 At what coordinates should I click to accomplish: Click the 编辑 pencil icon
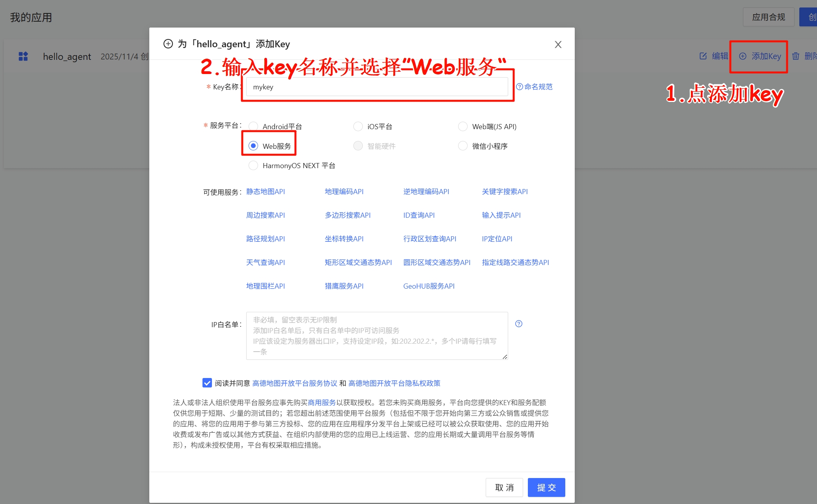pos(704,56)
